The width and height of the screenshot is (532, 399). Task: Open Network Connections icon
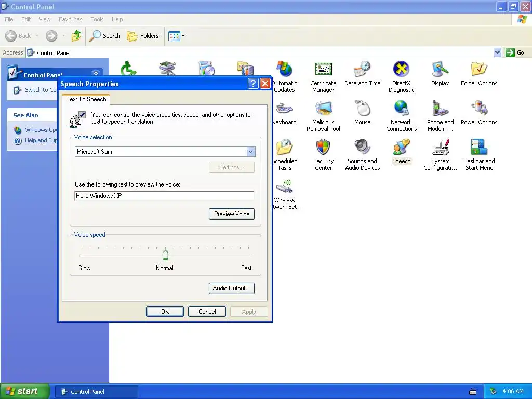pos(402,109)
